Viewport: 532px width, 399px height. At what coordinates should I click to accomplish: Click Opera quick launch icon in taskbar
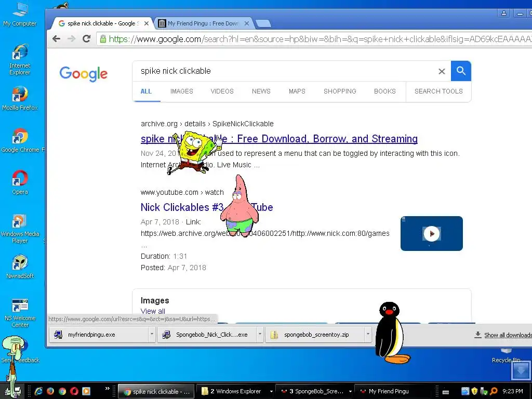click(x=74, y=391)
